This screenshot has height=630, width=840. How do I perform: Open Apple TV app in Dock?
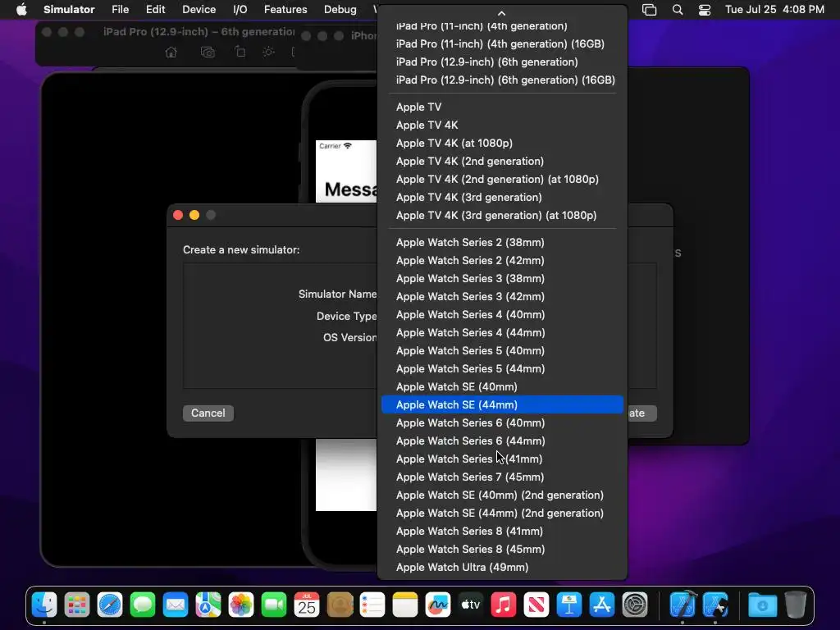[x=471, y=605]
